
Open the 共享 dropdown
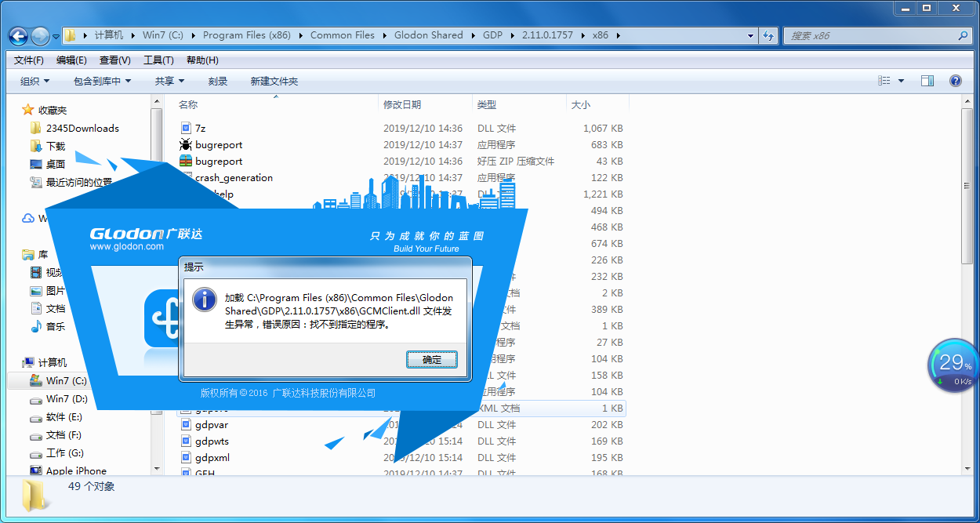(169, 82)
